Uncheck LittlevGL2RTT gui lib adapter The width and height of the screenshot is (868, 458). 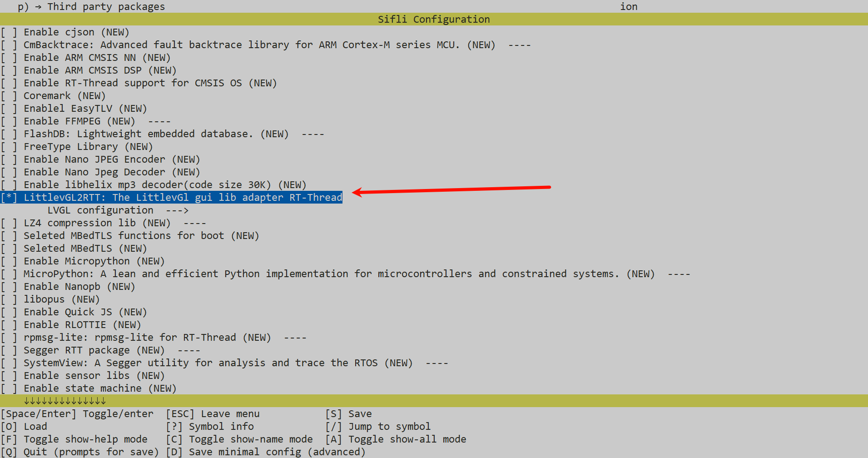click(9, 198)
